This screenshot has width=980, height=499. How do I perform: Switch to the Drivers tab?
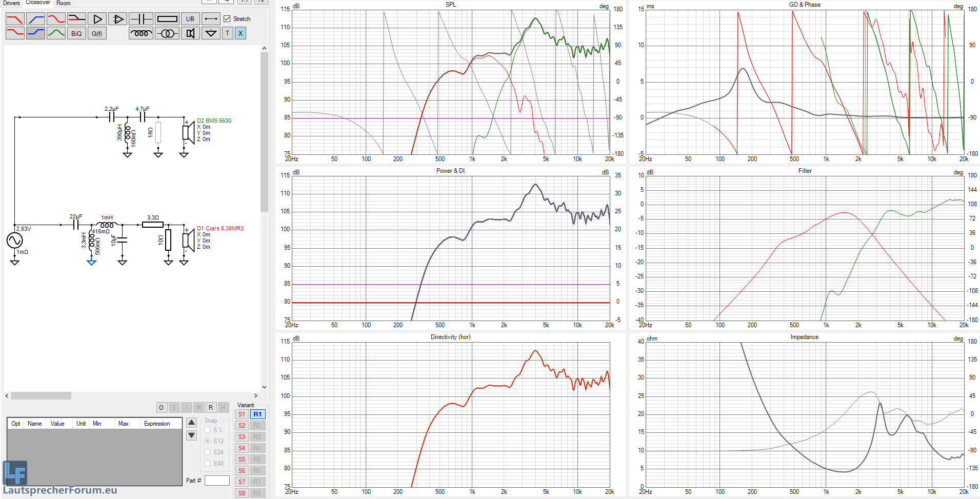pos(11,3)
